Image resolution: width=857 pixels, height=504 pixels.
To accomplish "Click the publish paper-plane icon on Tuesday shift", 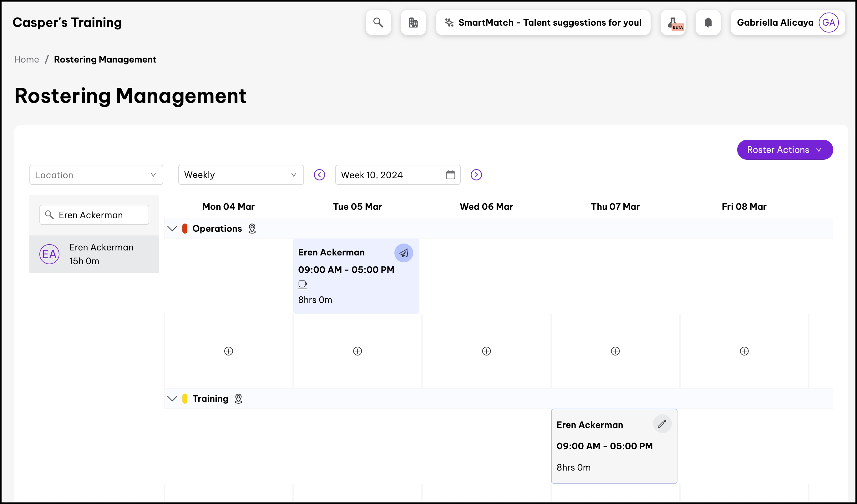I will [404, 253].
